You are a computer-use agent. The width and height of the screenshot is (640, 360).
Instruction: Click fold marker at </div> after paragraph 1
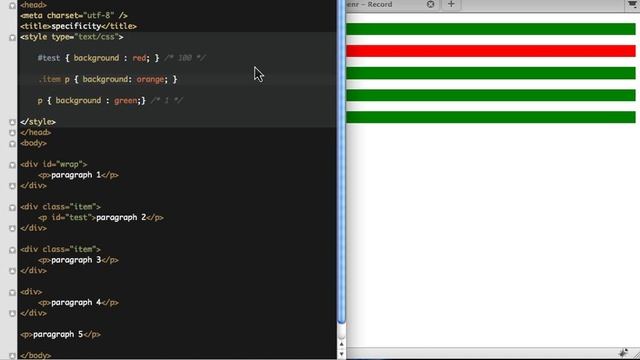pos(13,186)
